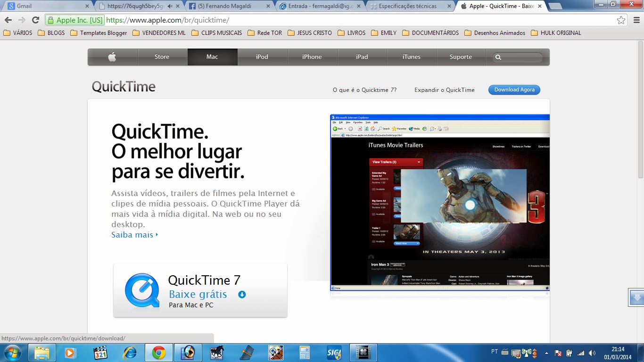This screenshot has width=644, height=362.
Task: Close the Gmail tab
Action: (87, 6)
